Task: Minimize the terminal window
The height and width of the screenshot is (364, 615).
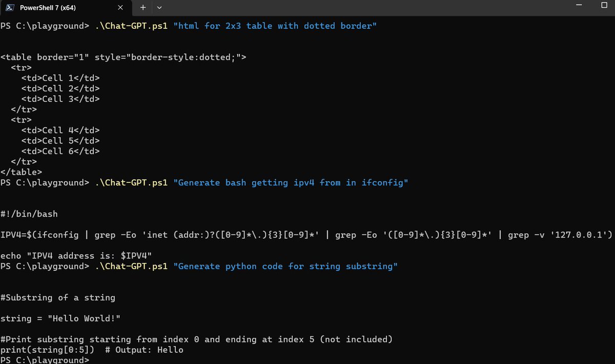Action: click(x=579, y=5)
